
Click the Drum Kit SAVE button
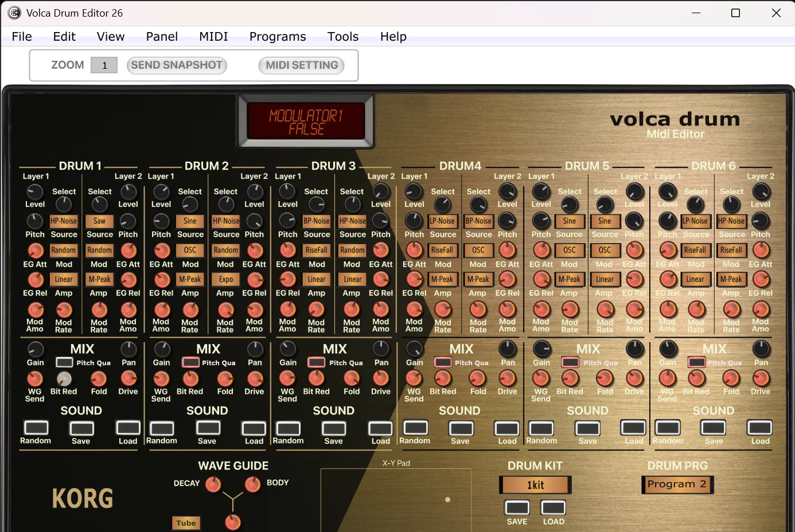[517, 507]
